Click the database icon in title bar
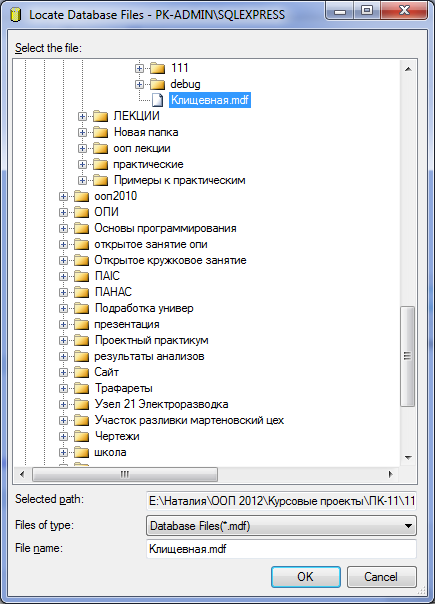This screenshot has height=604, width=435. coord(15,15)
